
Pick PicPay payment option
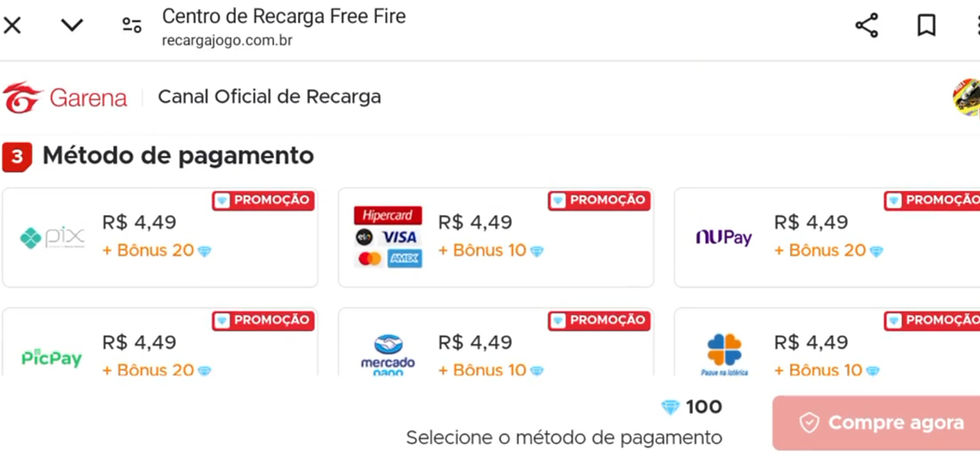160,345
